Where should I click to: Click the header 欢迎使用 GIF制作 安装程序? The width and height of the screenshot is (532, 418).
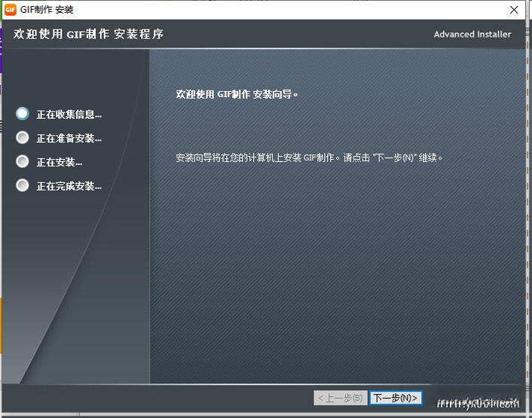point(89,34)
